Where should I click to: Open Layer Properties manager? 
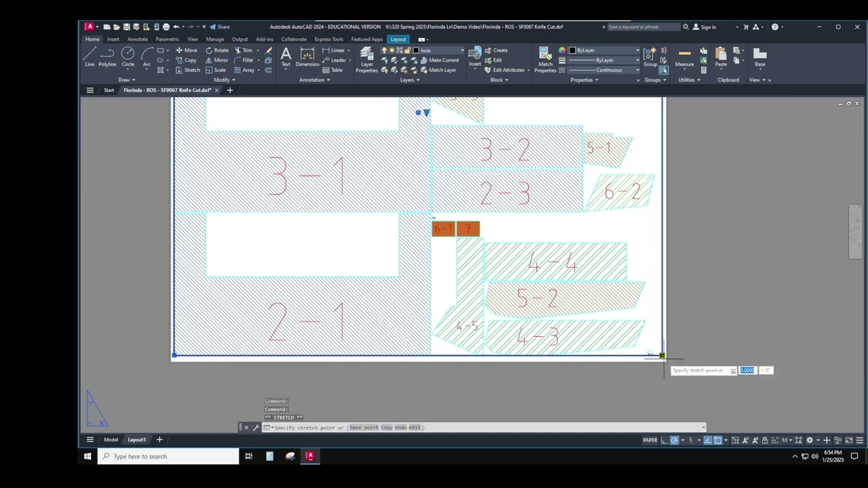[x=367, y=59]
